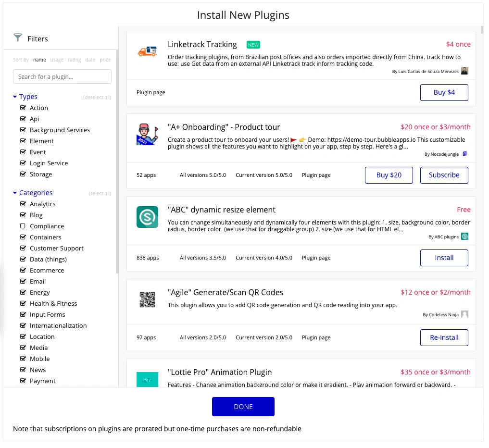Open Linketrack Tracking plugin page link
This screenshot has width=489, height=448.
(151, 93)
